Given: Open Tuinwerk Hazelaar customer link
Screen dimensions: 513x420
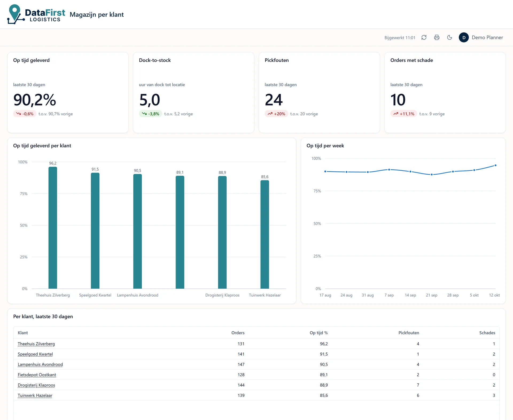Looking at the screenshot, I should (35, 395).
